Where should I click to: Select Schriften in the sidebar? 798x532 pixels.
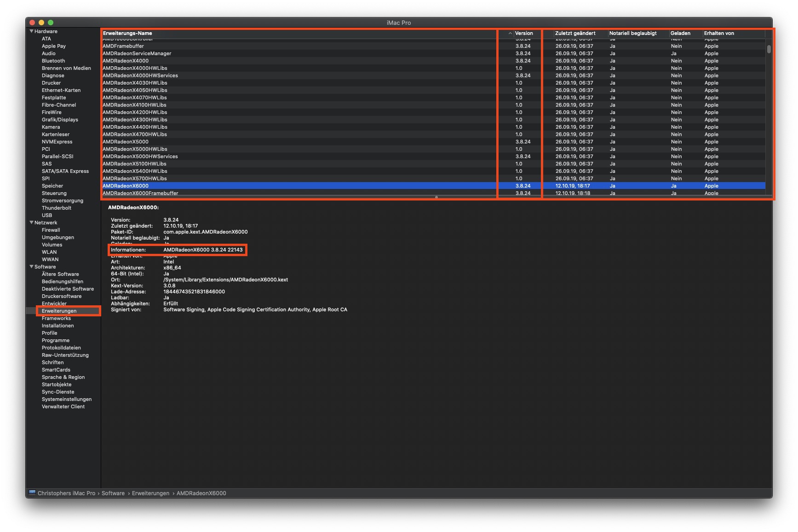[x=53, y=362]
